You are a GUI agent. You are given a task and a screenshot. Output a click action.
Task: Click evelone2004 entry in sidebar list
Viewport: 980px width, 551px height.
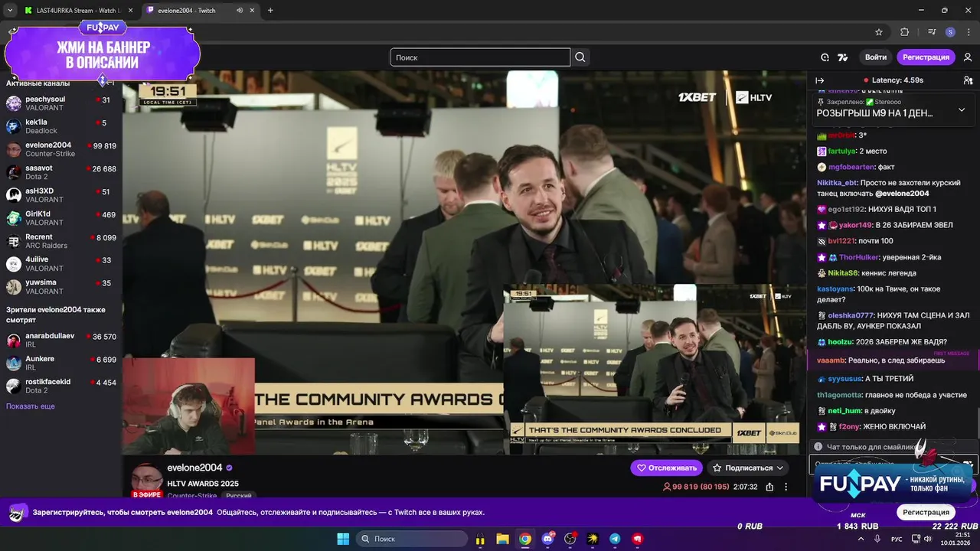[61, 149]
